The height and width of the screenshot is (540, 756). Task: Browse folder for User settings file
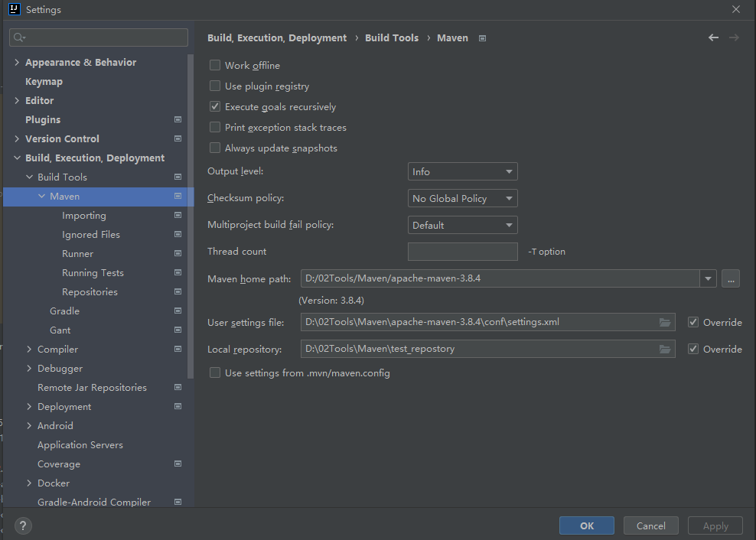[665, 322]
